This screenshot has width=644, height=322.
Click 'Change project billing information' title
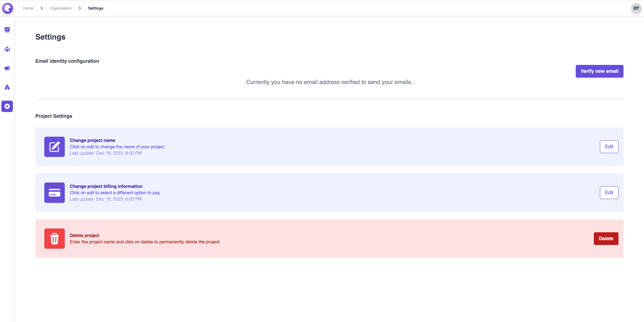pos(106,186)
